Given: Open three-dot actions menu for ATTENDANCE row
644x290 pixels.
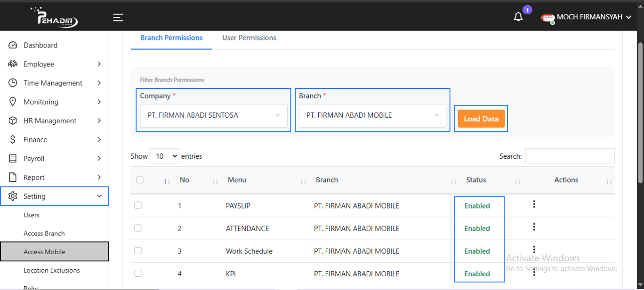Looking at the screenshot, I should [534, 227].
